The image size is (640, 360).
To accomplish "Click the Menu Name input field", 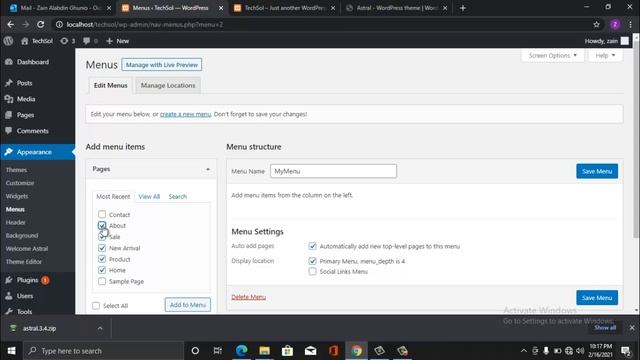I will click(333, 171).
